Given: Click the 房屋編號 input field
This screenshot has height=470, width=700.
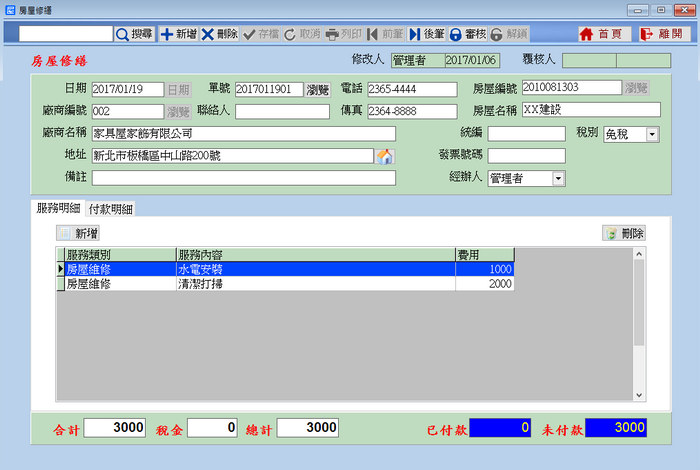Looking at the screenshot, I should [x=571, y=87].
